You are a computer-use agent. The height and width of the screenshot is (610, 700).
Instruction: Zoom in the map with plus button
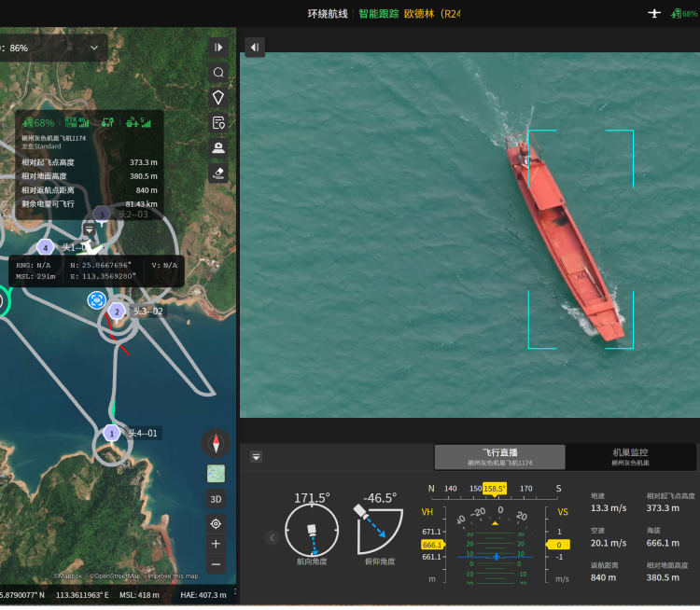[x=217, y=544]
